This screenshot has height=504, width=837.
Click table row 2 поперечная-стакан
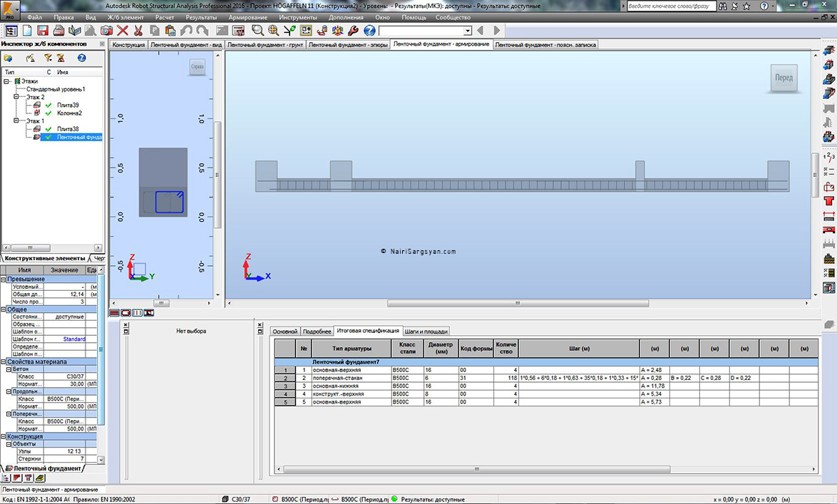point(546,378)
